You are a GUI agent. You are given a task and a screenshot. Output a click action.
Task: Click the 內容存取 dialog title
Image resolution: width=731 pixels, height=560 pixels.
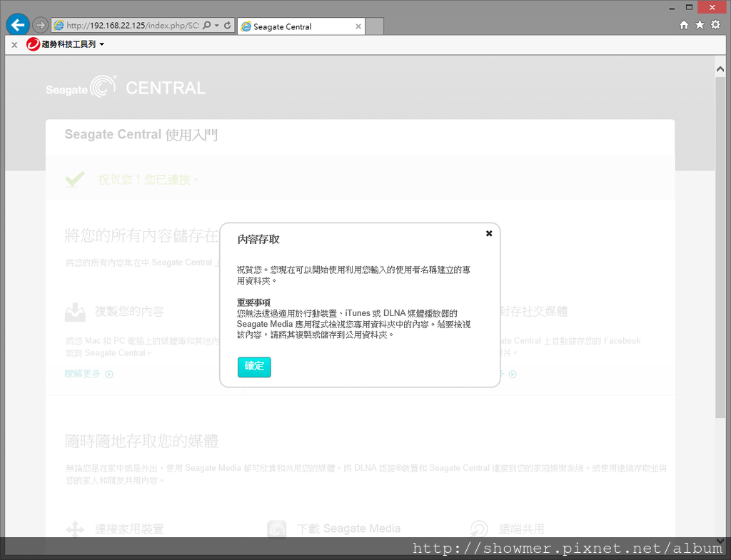pyautogui.click(x=258, y=240)
